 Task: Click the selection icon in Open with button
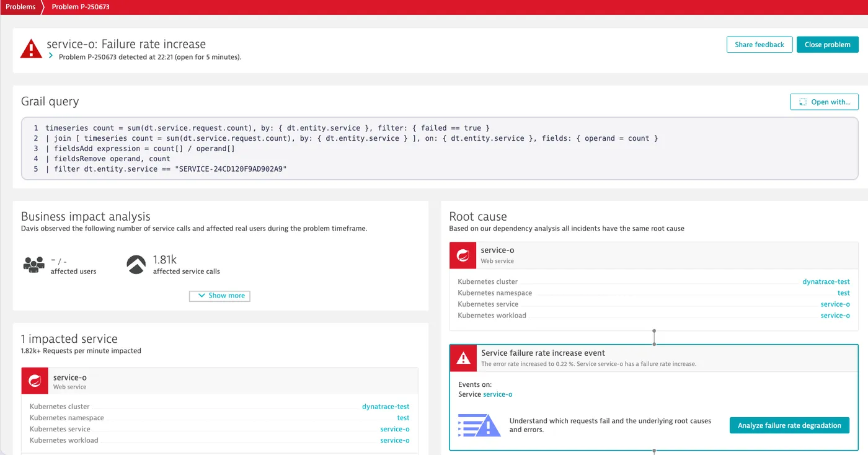click(x=803, y=102)
